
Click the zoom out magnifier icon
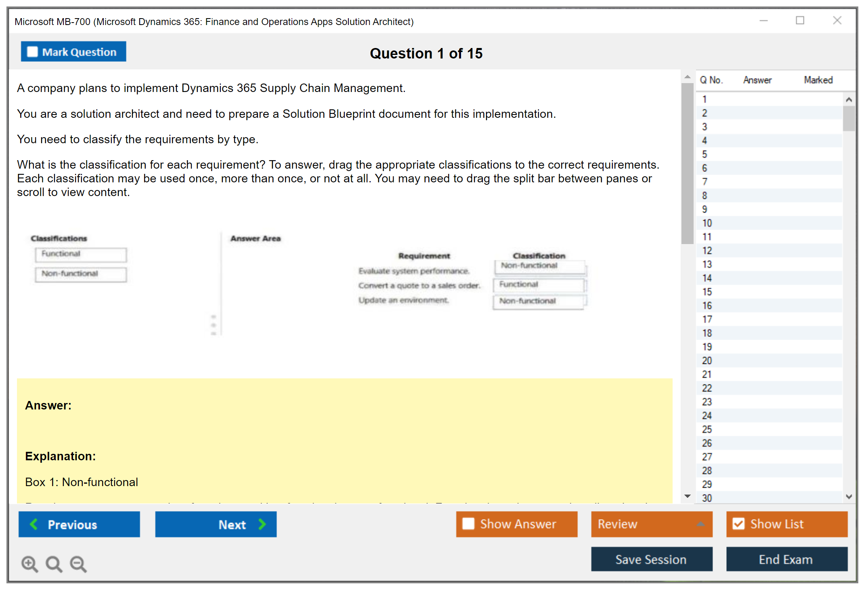pos(78,564)
